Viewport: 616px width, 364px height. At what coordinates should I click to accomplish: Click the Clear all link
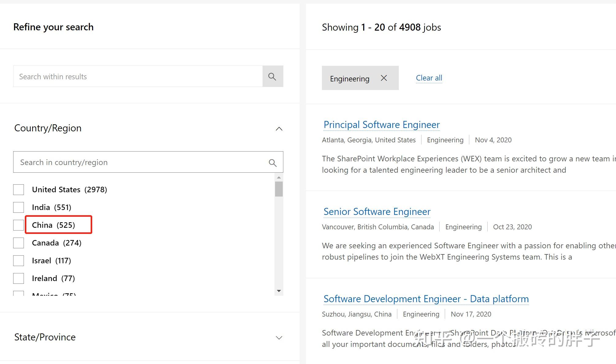[x=429, y=78]
